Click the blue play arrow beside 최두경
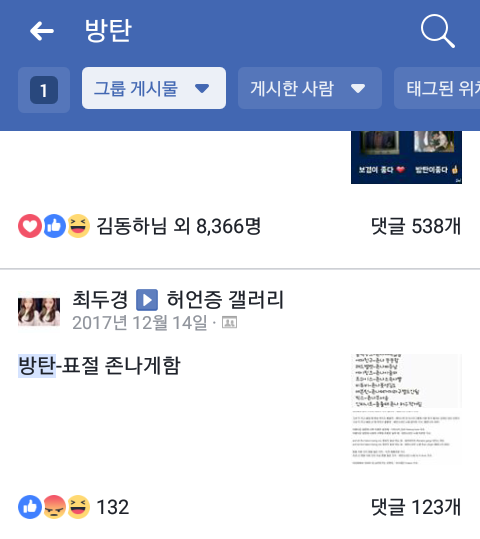Image resolution: width=480 pixels, height=539 pixels. click(147, 300)
